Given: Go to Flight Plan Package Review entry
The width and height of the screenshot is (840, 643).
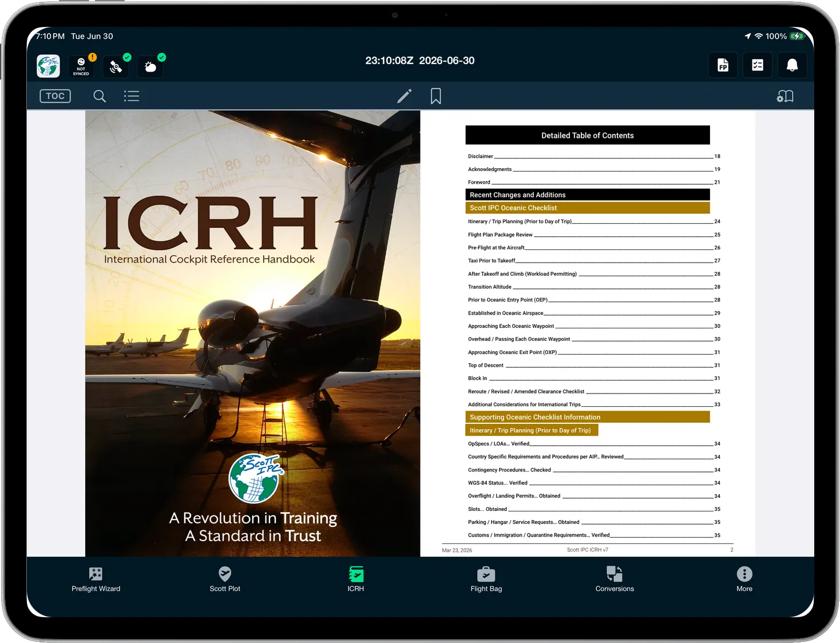Looking at the screenshot, I should (x=594, y=235).
